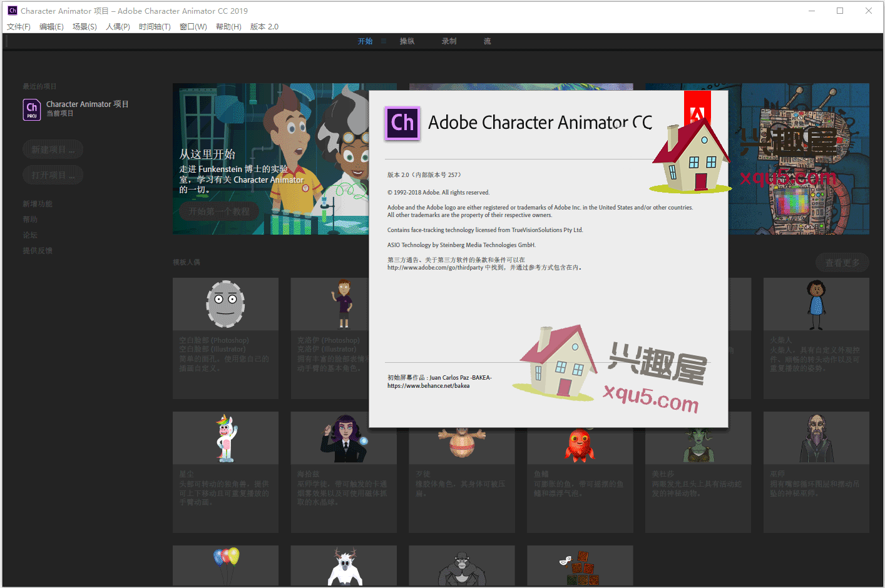Select the white yeti puppet thumbnail
The image size is (885, 588).
coord(344,567)
